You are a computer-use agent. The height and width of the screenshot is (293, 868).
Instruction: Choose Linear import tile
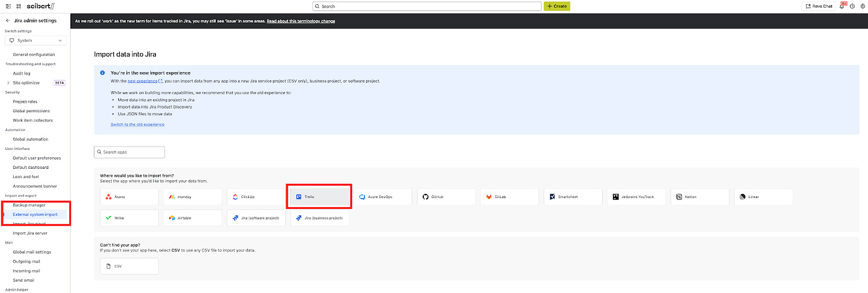pyautogui.click(x=764, y=196)
